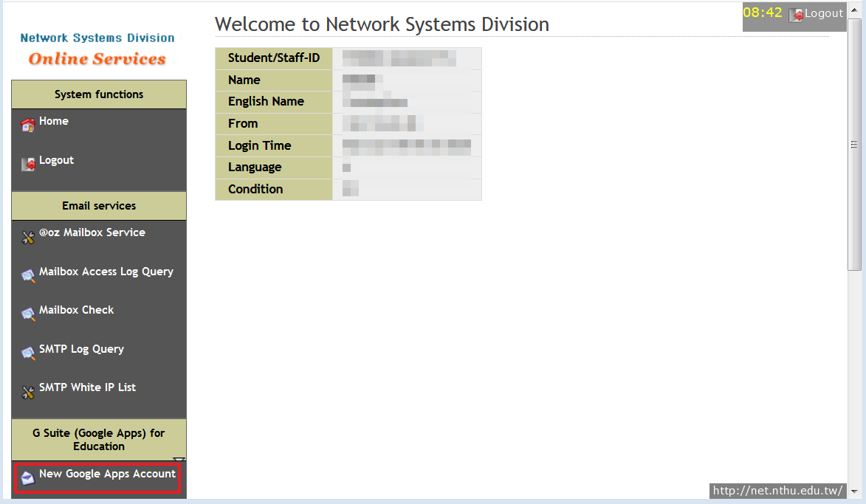866x504 pixels.
Task: Open Mailbox Access Log Query page
Action: point(106,272)
